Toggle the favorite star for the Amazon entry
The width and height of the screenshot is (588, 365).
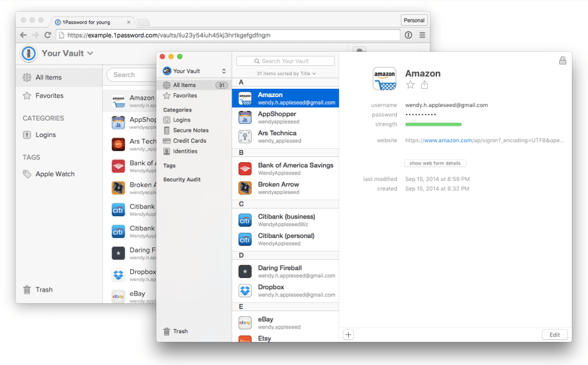pos(410,85)
